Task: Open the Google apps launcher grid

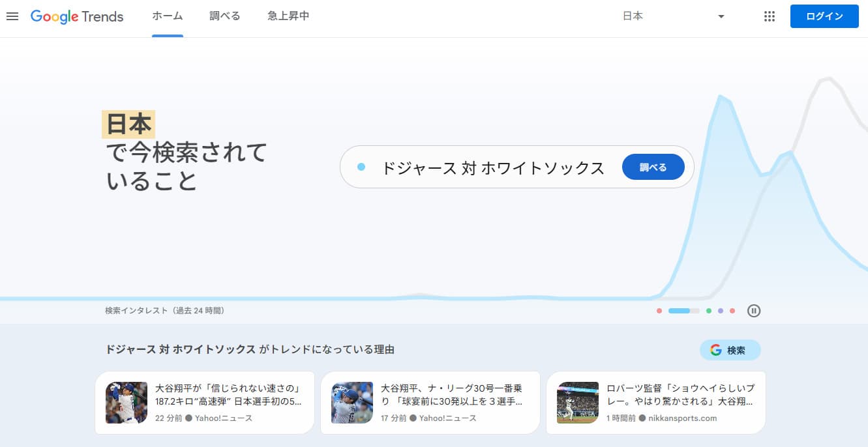Action: pyautogui.click(x=769, y=16)
